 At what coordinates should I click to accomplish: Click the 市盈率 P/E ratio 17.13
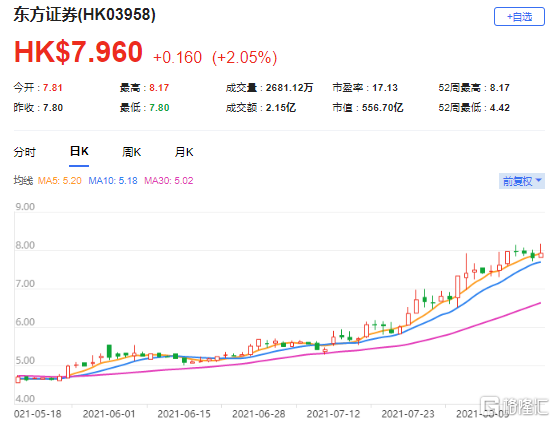point(385,87)
